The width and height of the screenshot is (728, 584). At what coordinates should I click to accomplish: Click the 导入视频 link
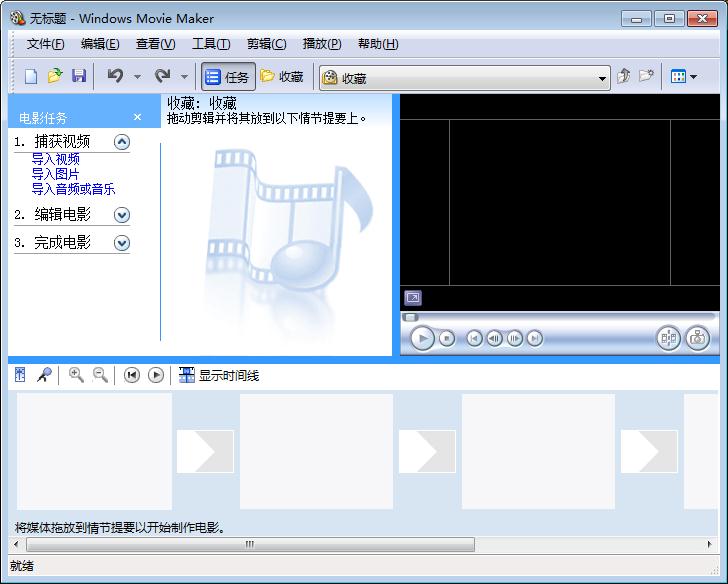[x=55, y=159]
